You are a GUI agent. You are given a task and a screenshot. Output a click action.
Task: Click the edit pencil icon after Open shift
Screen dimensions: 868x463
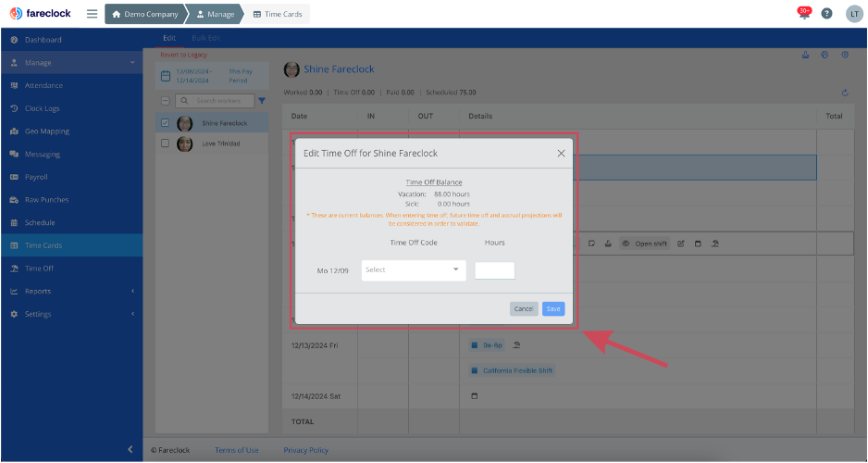tap(681, 244)
